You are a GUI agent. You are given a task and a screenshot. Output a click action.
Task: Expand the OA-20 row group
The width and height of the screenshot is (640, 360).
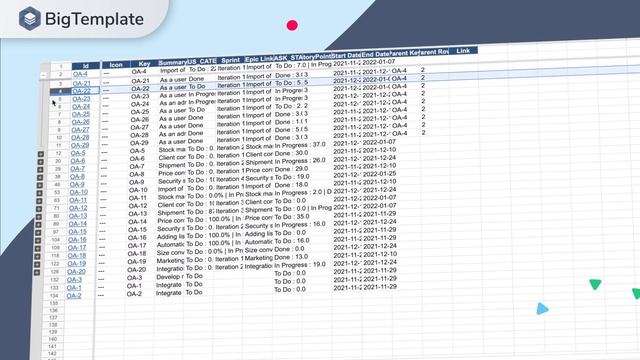37,272
